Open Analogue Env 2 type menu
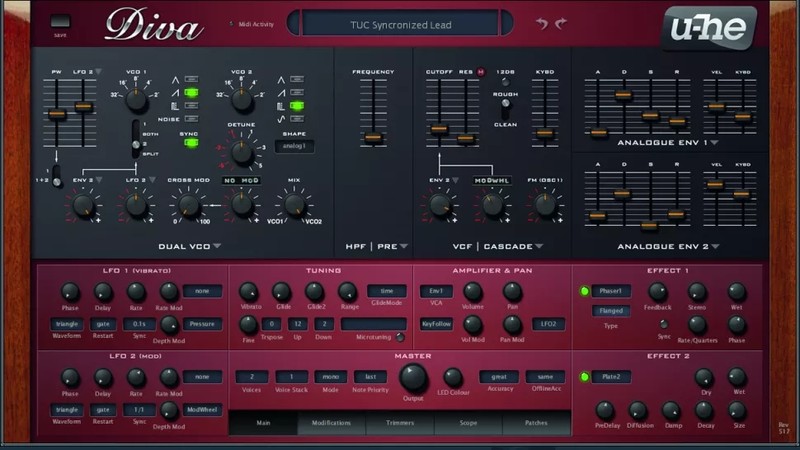The height and width of the screenshot is (450, 800). click(x=668, y=246)
